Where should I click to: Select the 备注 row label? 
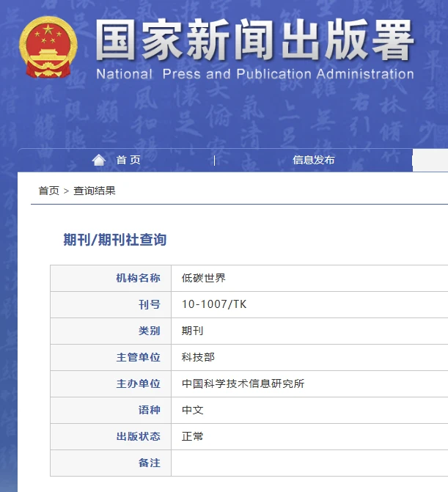pos(150,463)
